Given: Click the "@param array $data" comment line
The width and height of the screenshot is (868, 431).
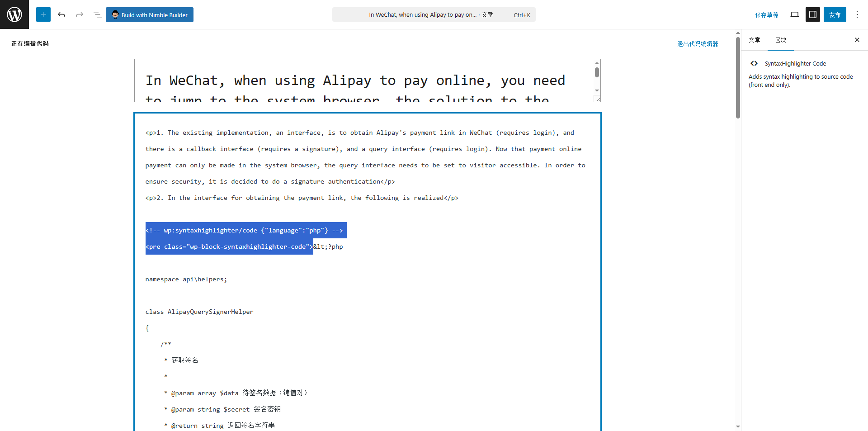Looking at the screenshot, I should coord(236,393).
